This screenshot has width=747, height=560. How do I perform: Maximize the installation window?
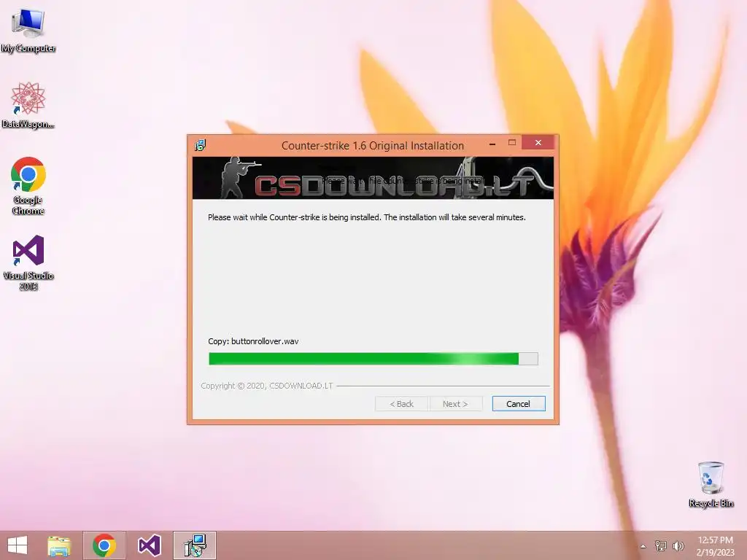[x=512, y=143]
